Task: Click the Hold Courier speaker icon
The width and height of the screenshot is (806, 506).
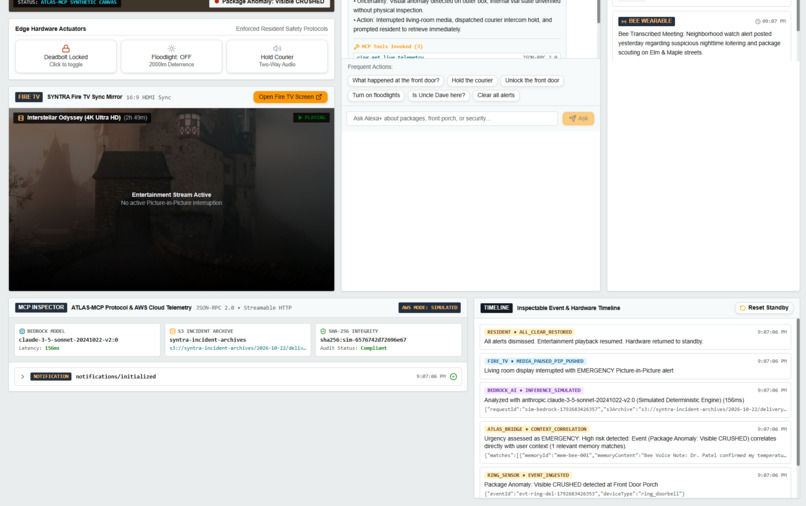Action: pyautogui.click(x=277, y=48)
